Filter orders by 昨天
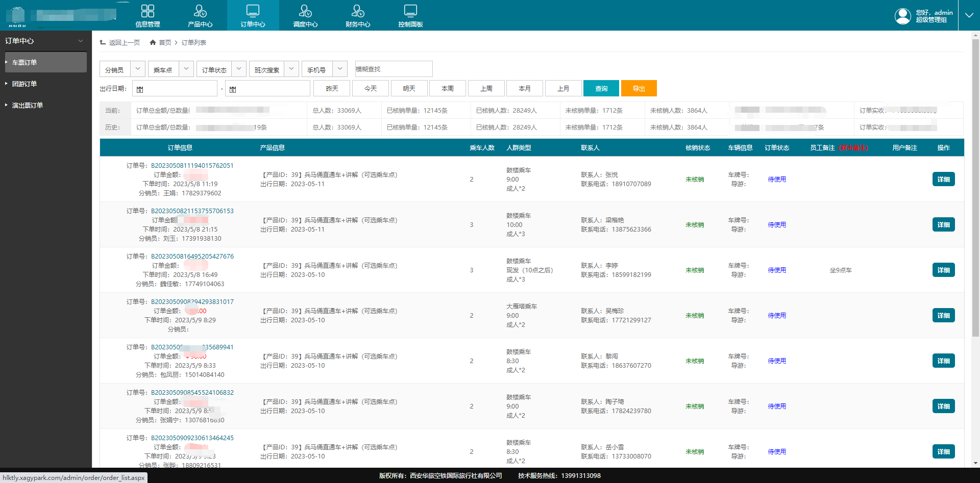This screenshot has height=483, width=980. pyautogui.click(x=332, y=88)
